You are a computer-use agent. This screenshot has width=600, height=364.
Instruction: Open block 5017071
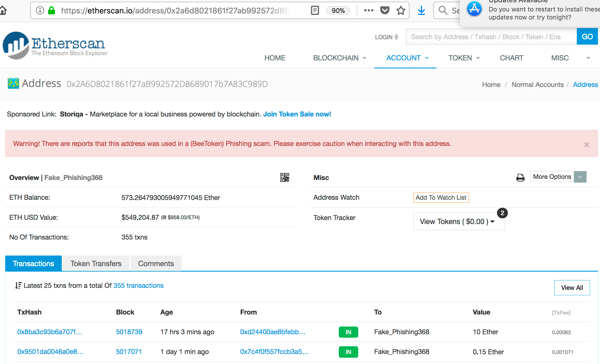point(129,352)
